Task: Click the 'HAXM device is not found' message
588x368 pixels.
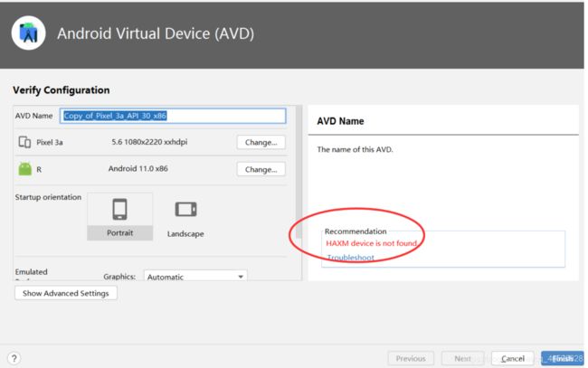Action: (x=372, y=243)
